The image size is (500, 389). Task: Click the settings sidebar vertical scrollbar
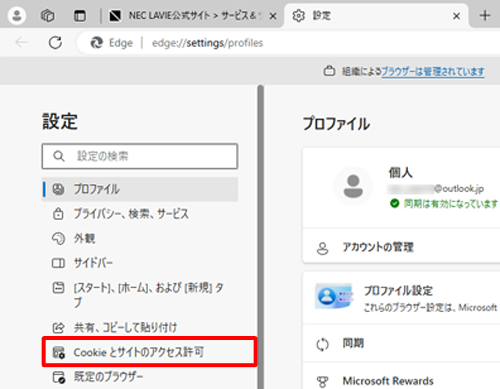(x=261, y=237)
